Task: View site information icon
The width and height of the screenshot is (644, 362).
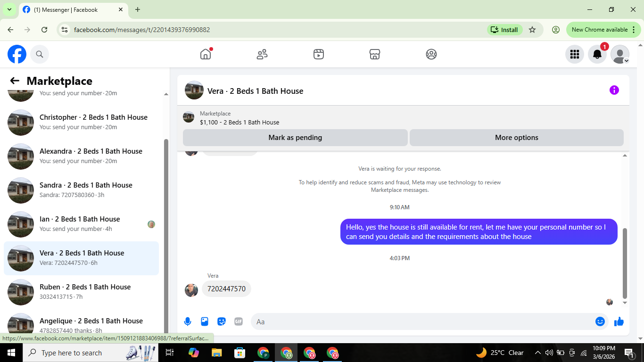Action: (65, 30)
